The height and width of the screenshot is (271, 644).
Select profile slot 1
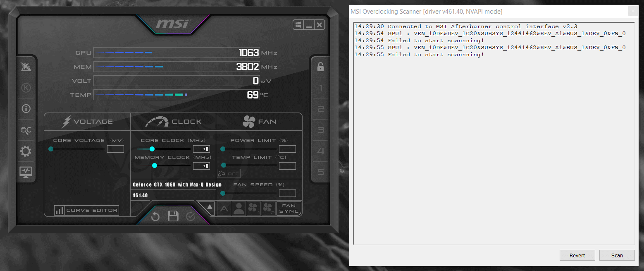click(321, 88)
